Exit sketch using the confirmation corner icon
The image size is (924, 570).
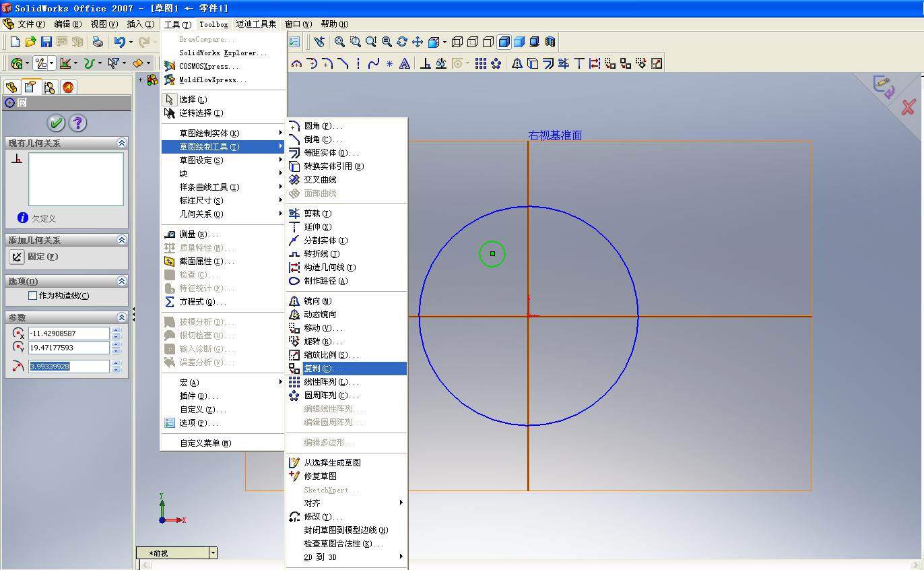884,86
